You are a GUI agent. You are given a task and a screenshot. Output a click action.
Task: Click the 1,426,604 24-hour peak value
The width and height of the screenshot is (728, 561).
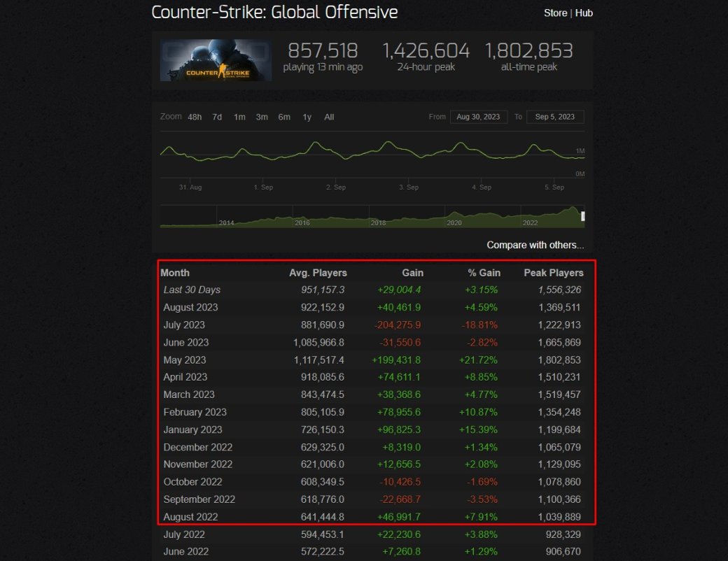click(x=426, y=50)
